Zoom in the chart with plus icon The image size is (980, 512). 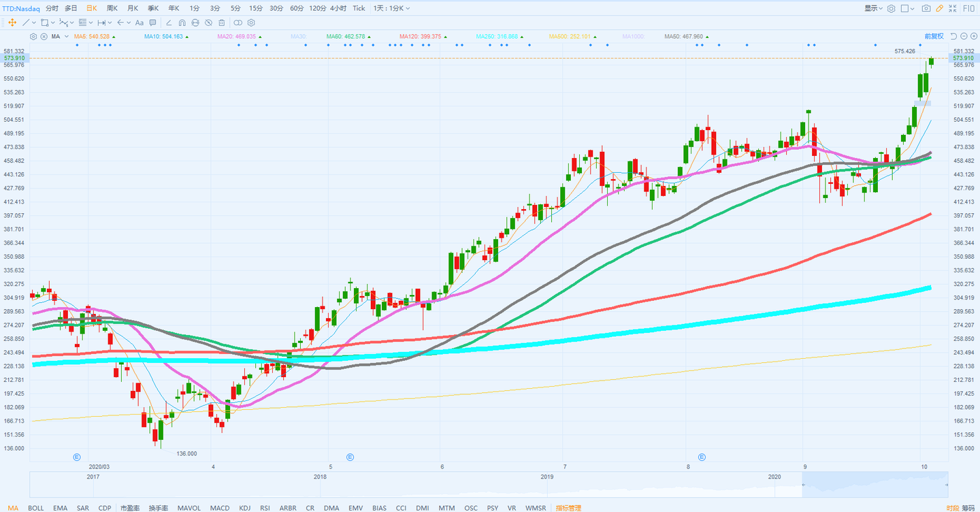click(x=974, y=36)
